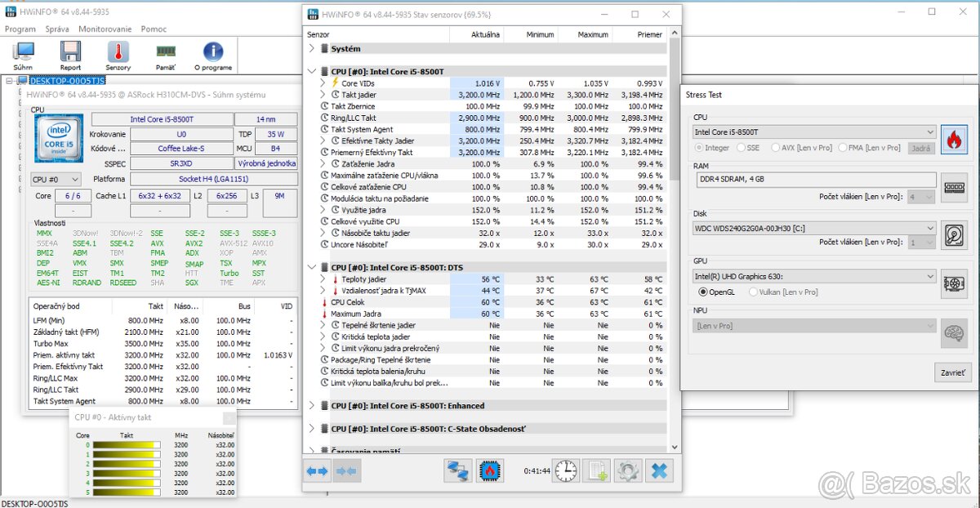Open the Intel UHD Graphics 630 dropdown

(x=814, y=276)
